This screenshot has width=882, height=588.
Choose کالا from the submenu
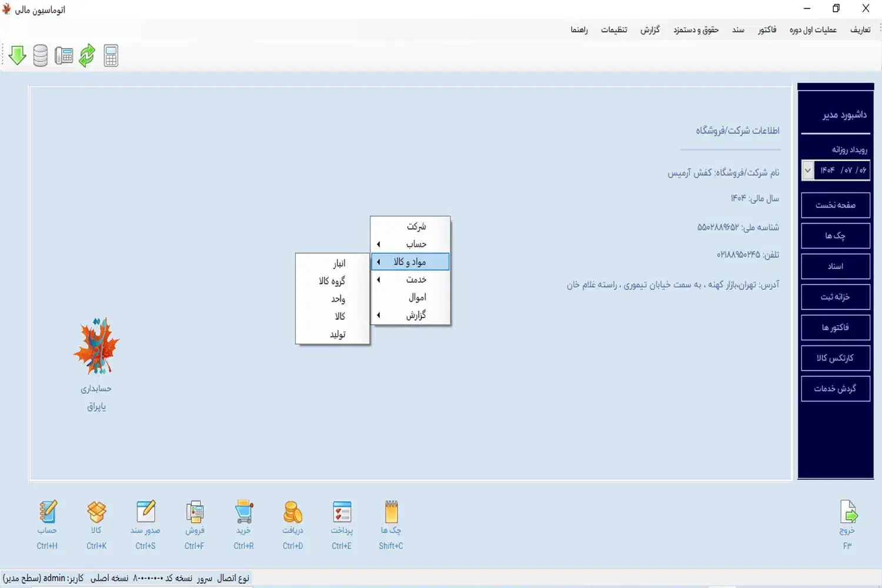point(333,316)
